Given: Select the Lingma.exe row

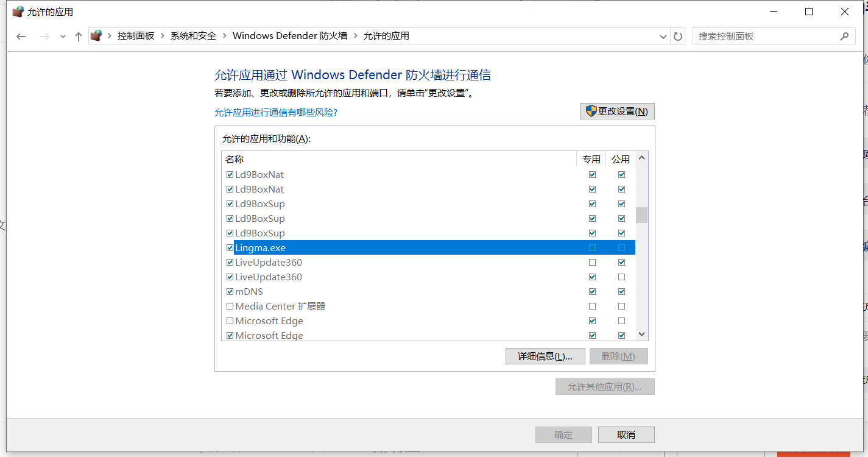Looking at the screenshot, I should pos(428,248).
